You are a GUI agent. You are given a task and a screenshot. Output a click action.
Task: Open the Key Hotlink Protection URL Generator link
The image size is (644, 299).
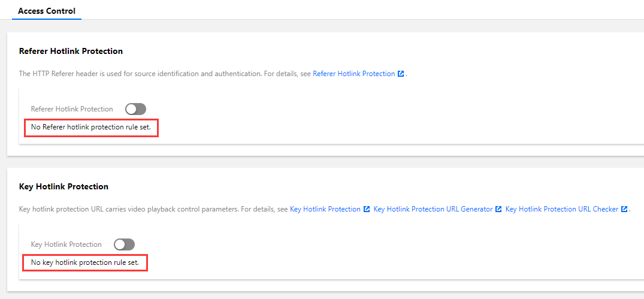[433, 209]
